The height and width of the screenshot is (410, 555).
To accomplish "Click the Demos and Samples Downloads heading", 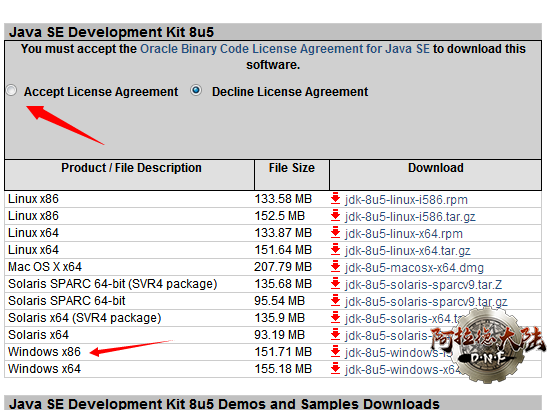I will coord(224,404).
